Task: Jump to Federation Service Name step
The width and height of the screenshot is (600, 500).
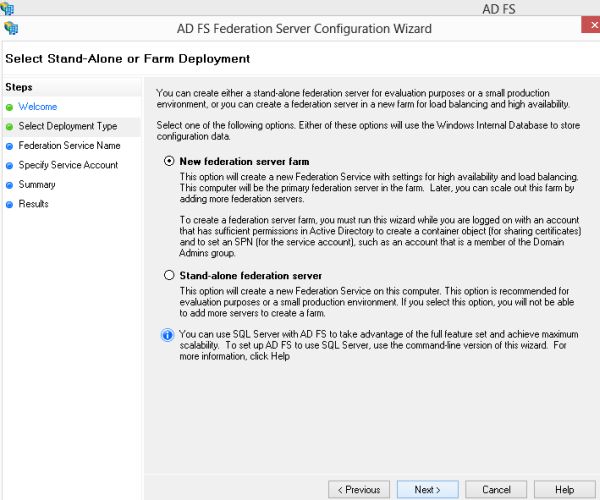Action: click(69, 146)
